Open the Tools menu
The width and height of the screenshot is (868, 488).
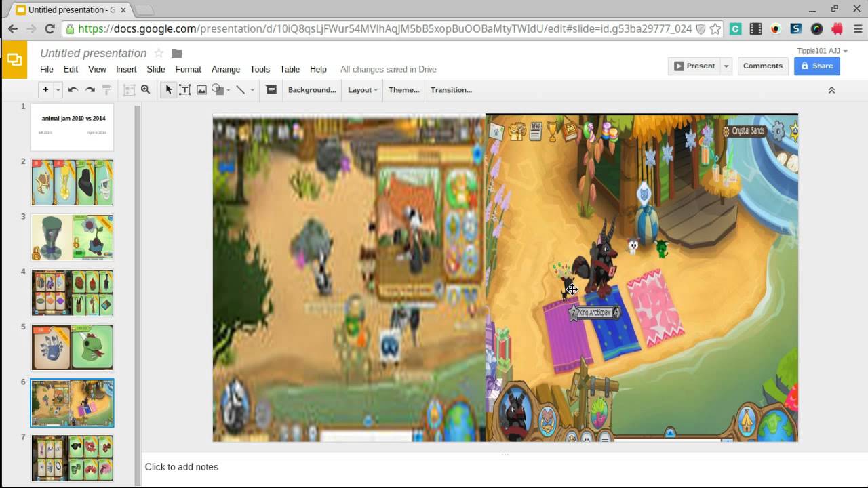tap(260, 69)
